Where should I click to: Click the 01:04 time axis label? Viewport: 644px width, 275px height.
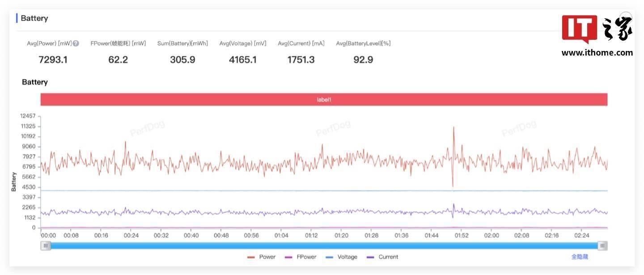tap(281, 235)
